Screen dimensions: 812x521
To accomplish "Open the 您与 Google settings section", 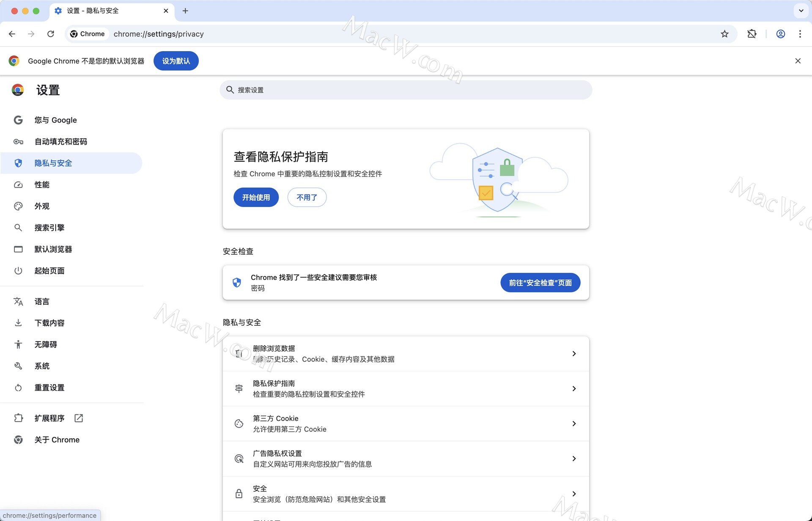I will click(71, 120).
